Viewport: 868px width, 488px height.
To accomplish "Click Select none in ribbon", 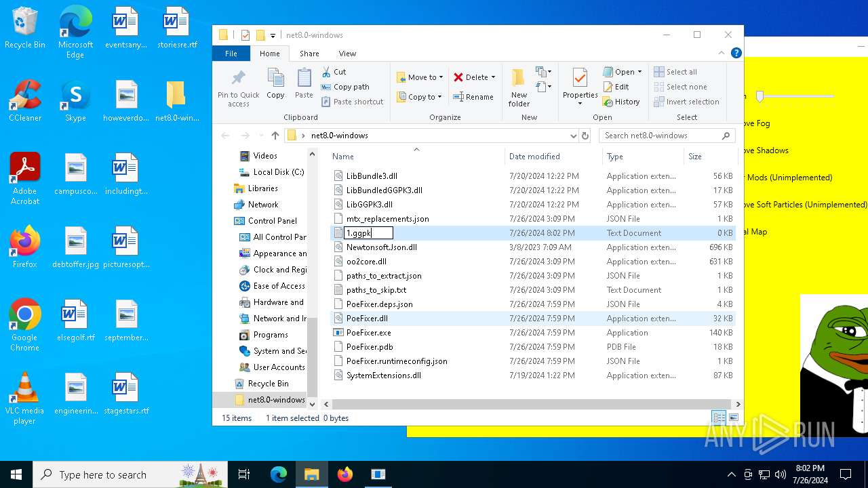I will point(680,87).
